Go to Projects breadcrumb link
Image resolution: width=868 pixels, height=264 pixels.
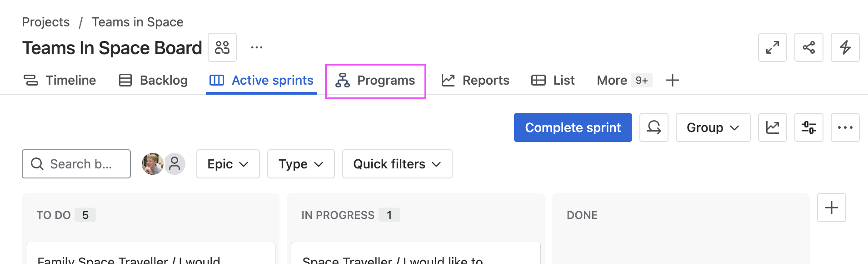click(x=46, y=22)
